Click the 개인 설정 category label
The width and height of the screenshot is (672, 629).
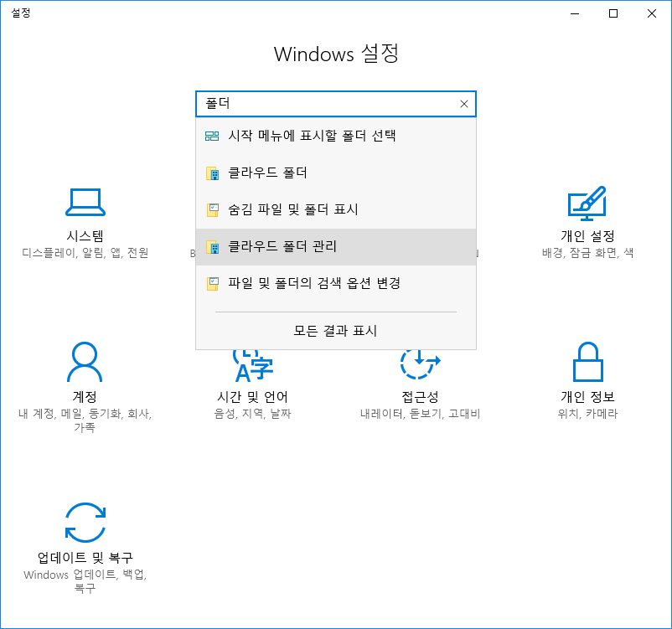point(587,236)
